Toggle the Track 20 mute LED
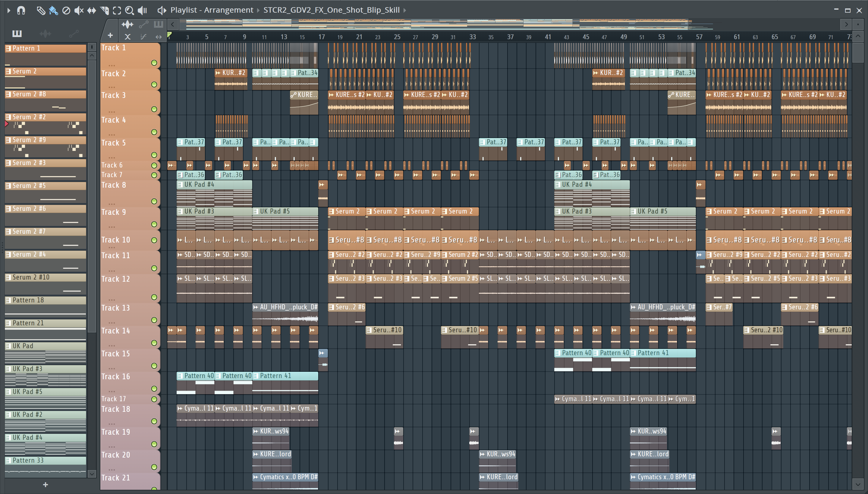 (154, 467)
